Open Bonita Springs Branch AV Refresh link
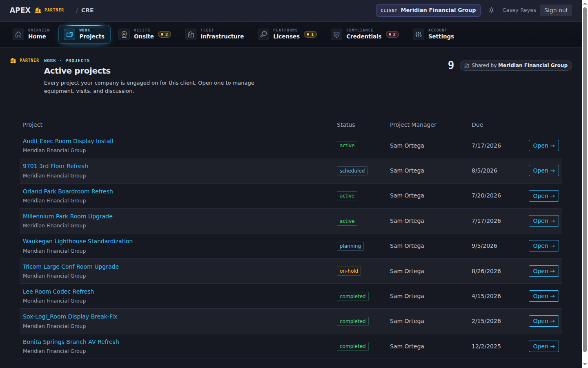Image resolution: width=588 pixels, height=368 pixels. click(x=71, y=342)
